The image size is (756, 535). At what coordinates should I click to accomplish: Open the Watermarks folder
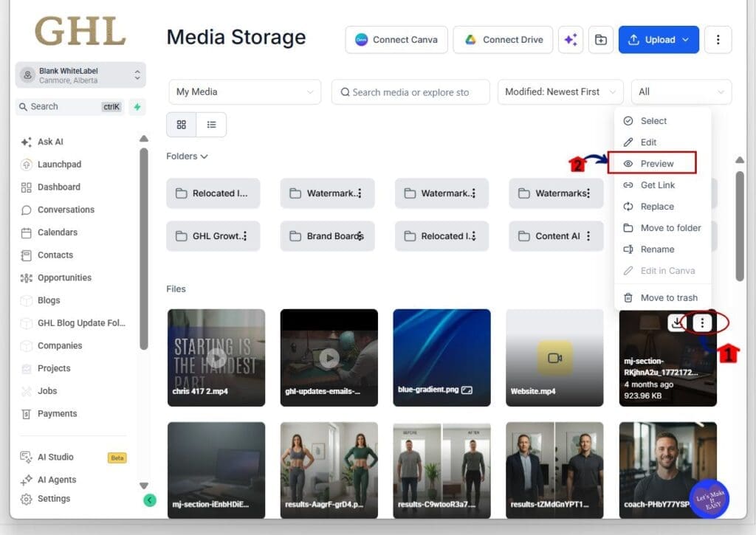point(556,193)
